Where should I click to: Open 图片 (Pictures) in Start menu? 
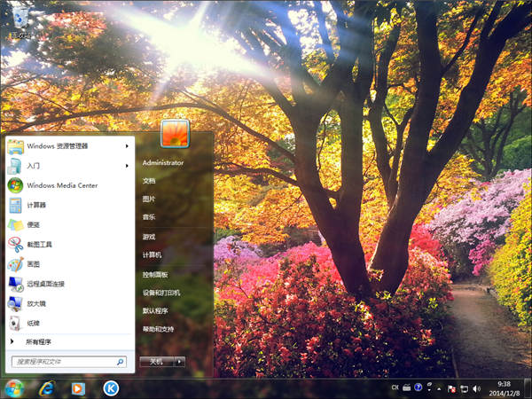[x=149, y=199]
